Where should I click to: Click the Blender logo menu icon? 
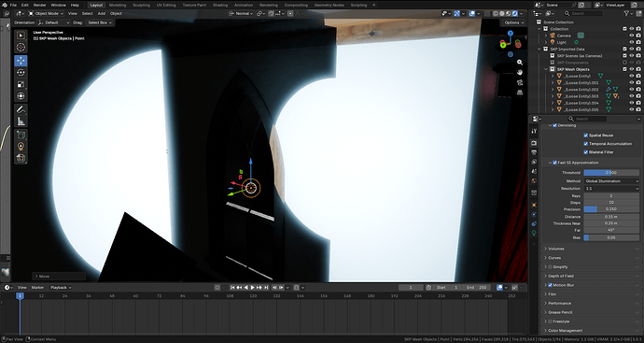(5, 5)
